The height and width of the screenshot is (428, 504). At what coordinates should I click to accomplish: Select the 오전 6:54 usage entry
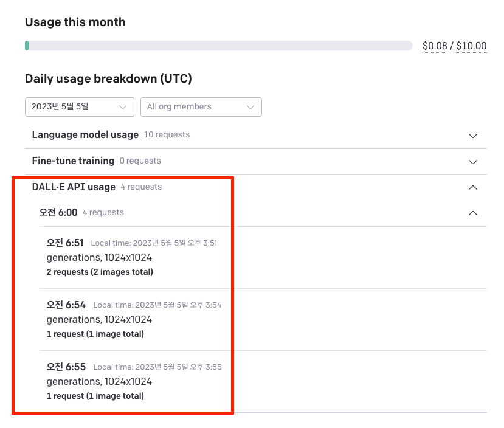[x=263, y=319]
